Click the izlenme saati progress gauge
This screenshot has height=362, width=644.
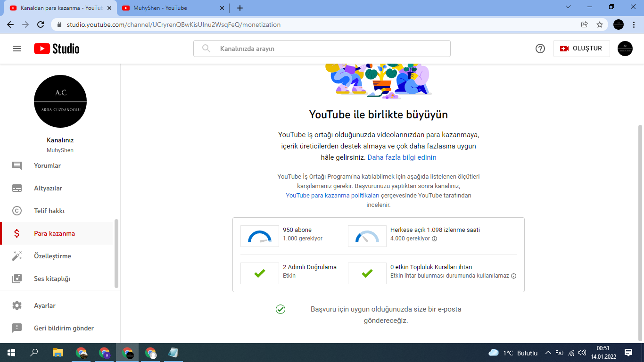367,236
